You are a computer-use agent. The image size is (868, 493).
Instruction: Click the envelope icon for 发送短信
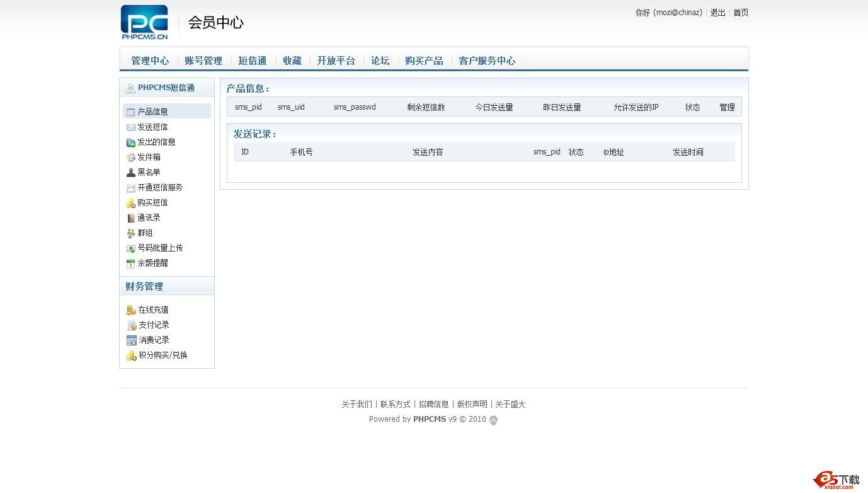pyautogui.click(x=130, y=127)
